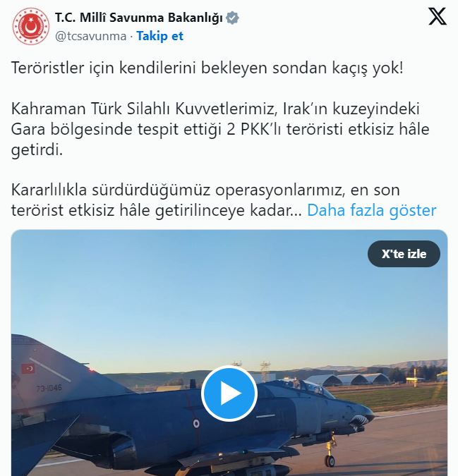The image size is (458, 476).
Task: Click the tweet's first line about Teröristler
Action: point(207,68)
